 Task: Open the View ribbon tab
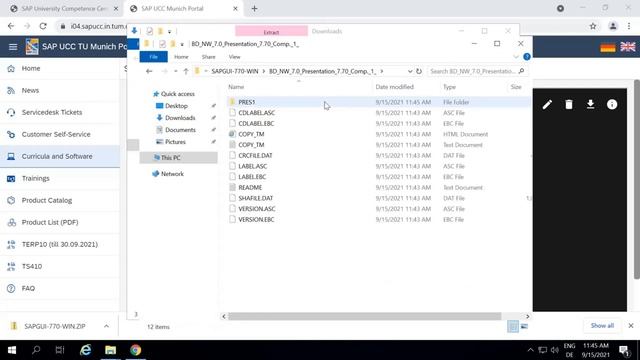(x=234, y=57)
